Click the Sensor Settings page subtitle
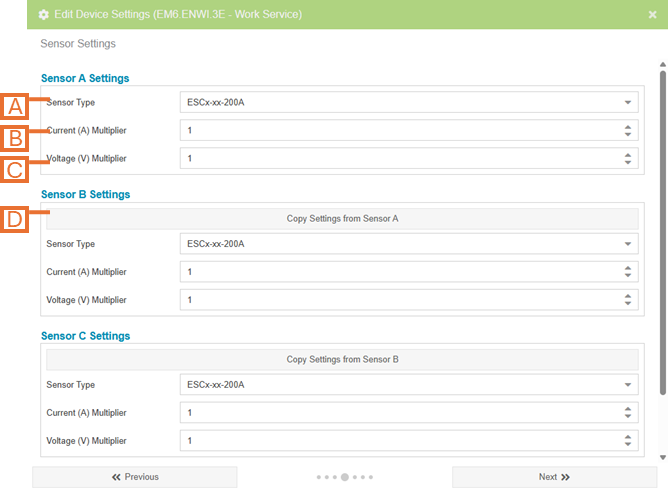The image size is (668, 488). [78, 43]
